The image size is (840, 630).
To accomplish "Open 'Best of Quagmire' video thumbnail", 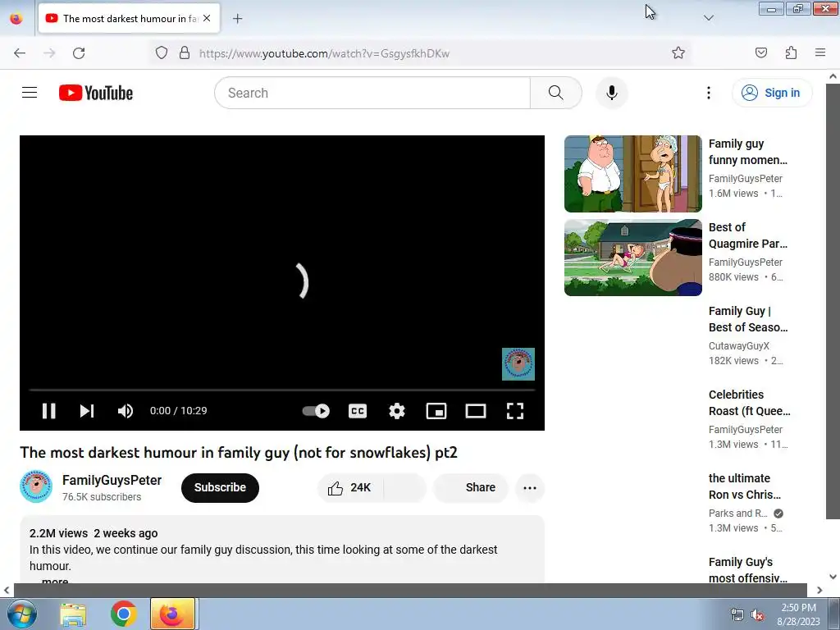I will [632, 257].
